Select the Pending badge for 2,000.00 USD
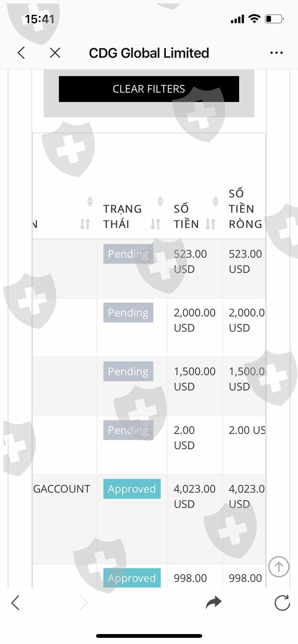The width and height of the screenshot is (298, 644). tap(128, 313)
